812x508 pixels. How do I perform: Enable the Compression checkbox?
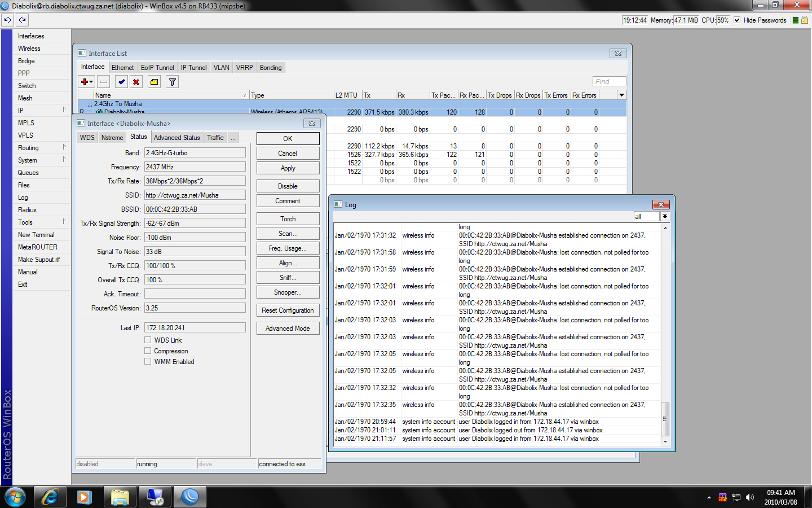point(148,351)
